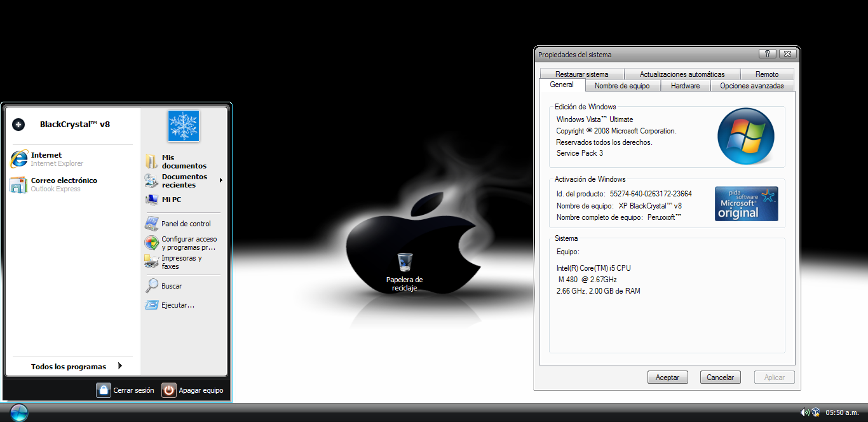Click the Internet Explorer icon in the Start menu

click(x=18, y=159)
